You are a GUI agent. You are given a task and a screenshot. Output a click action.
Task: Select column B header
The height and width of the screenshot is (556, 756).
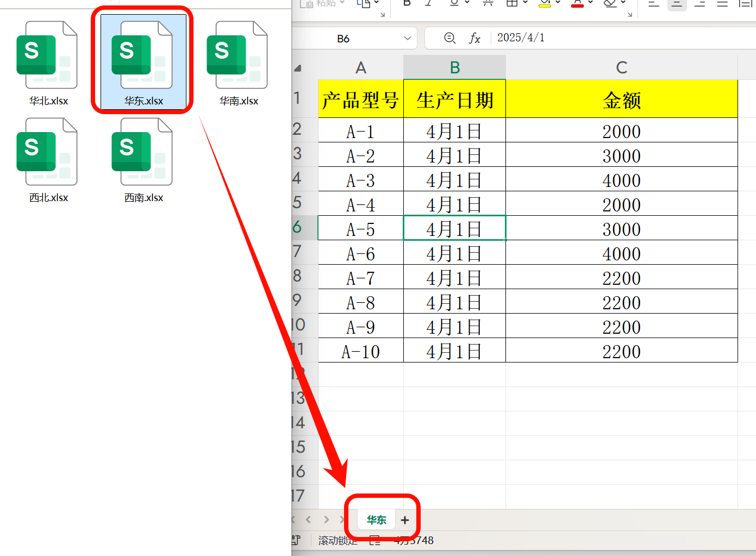click(x=455, y=67)
